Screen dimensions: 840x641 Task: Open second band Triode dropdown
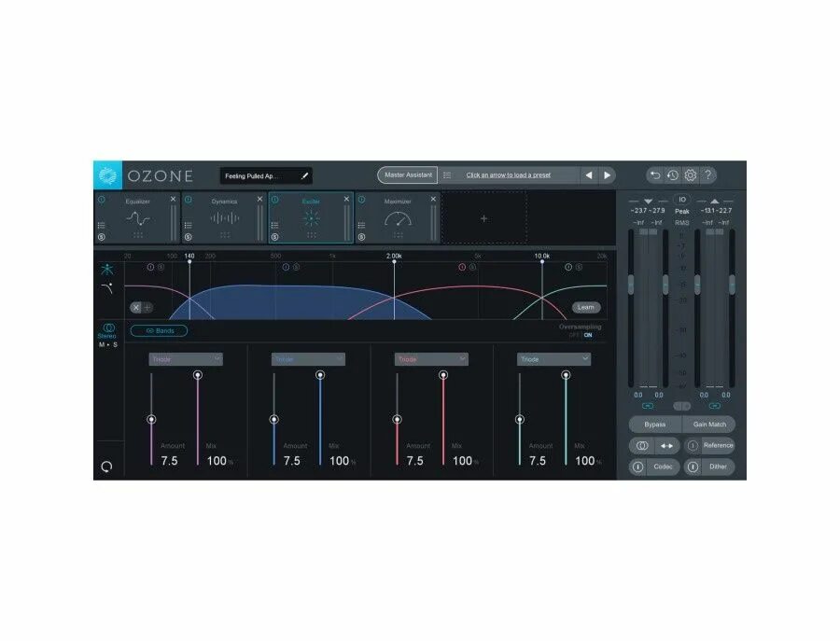[308, 359]
